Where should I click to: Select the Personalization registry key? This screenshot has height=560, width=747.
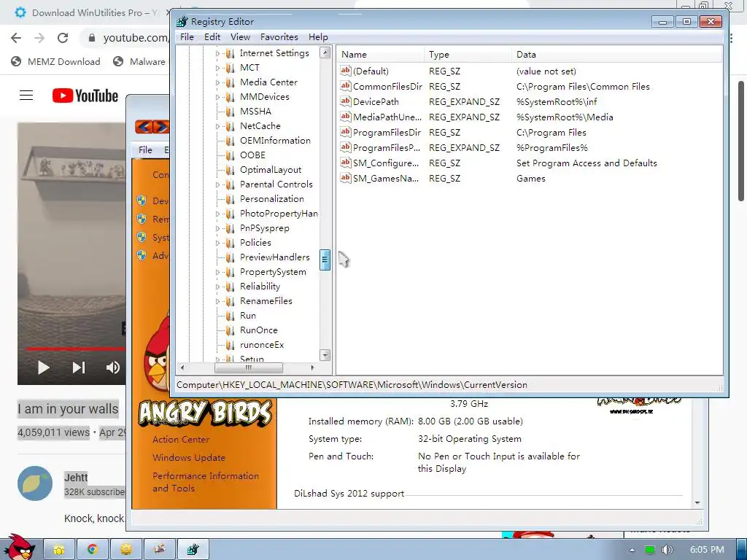click(271, 199)
